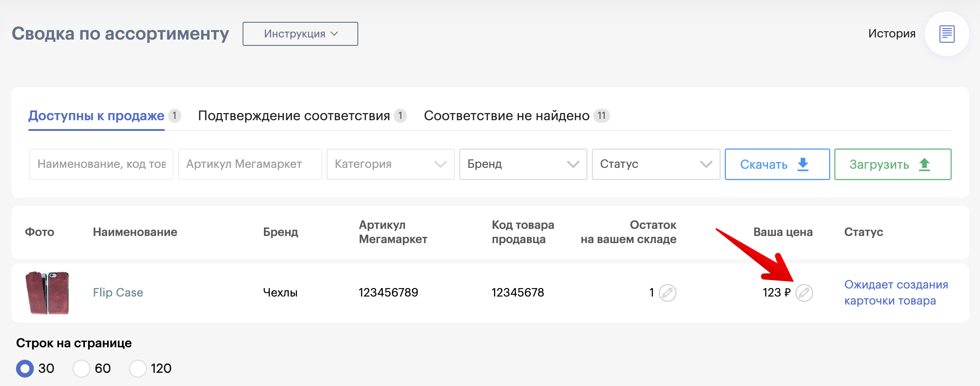Click the Чехлы brand cell
The height and width of the screenshot is (386, 980).
tap(280, 293)
